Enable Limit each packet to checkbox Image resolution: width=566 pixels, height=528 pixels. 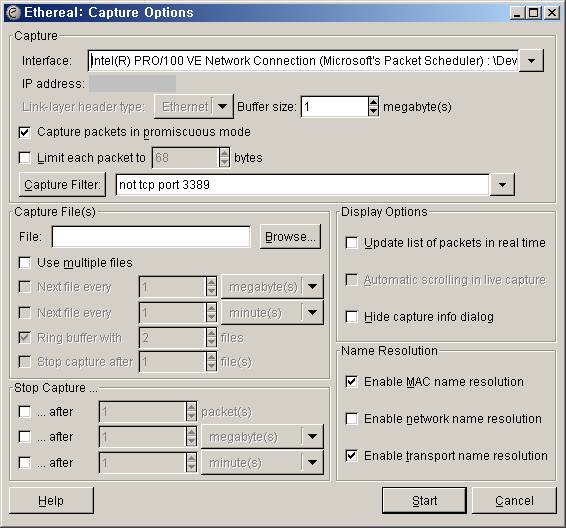(25, 158)
